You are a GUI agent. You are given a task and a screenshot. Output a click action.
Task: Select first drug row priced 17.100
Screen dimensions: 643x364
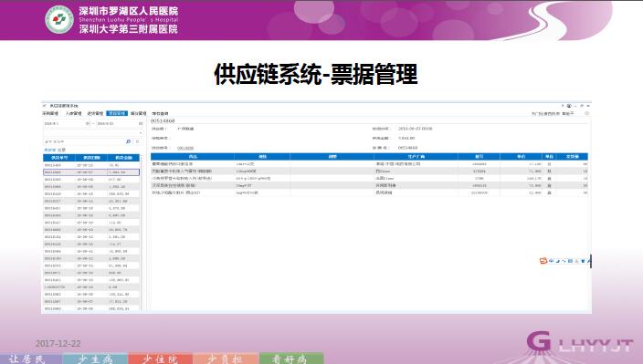coord(370,164)
